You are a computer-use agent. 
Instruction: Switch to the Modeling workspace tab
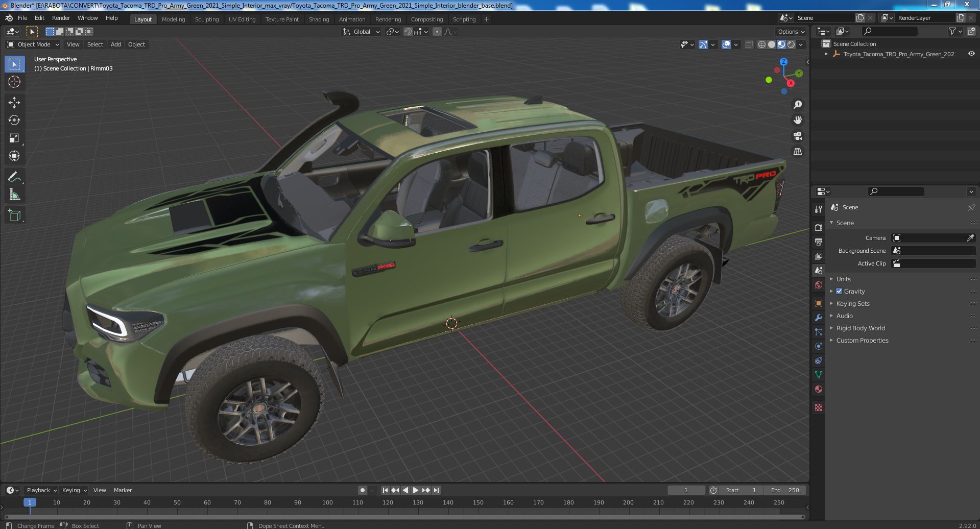click(x=173, y=19)
